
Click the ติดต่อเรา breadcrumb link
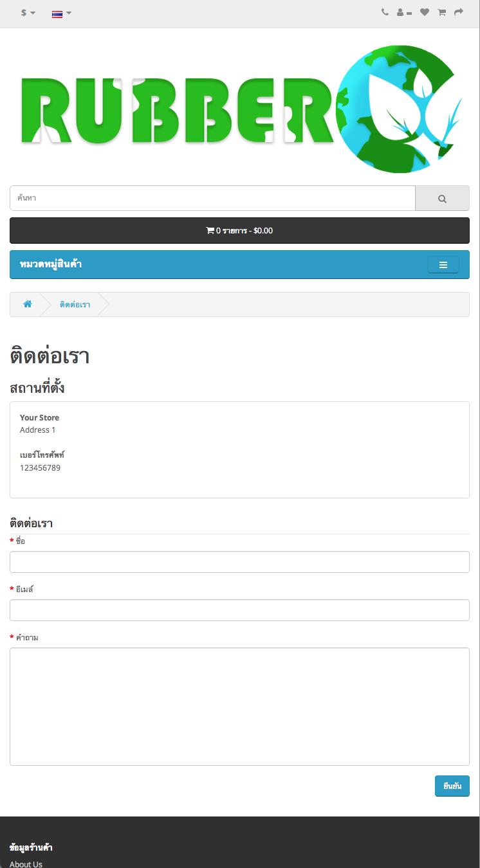coord(75,305)
